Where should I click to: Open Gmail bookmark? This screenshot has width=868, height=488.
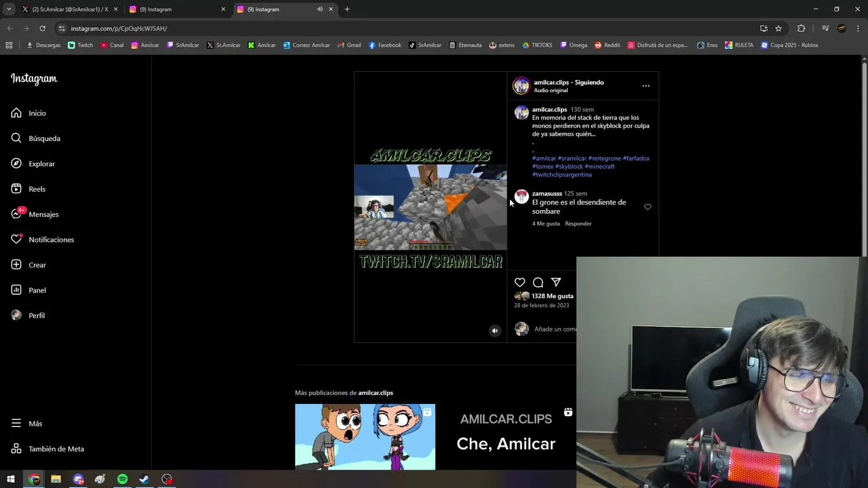[x=349, y=45]
